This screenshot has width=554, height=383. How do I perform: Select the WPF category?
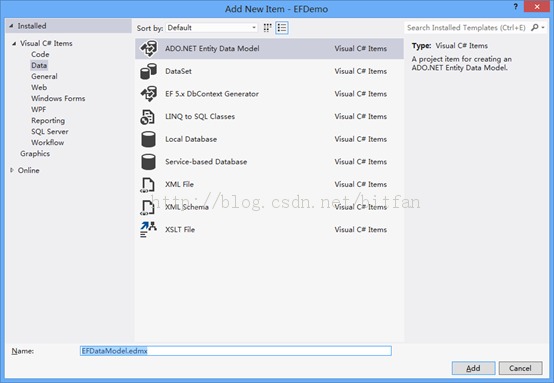(39, 109)
